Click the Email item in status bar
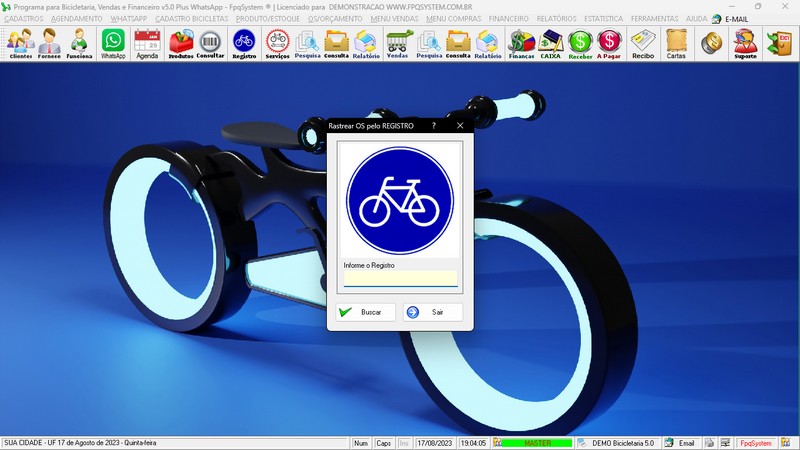This screenshot has height=450, width=800. (x=680, y=443)
